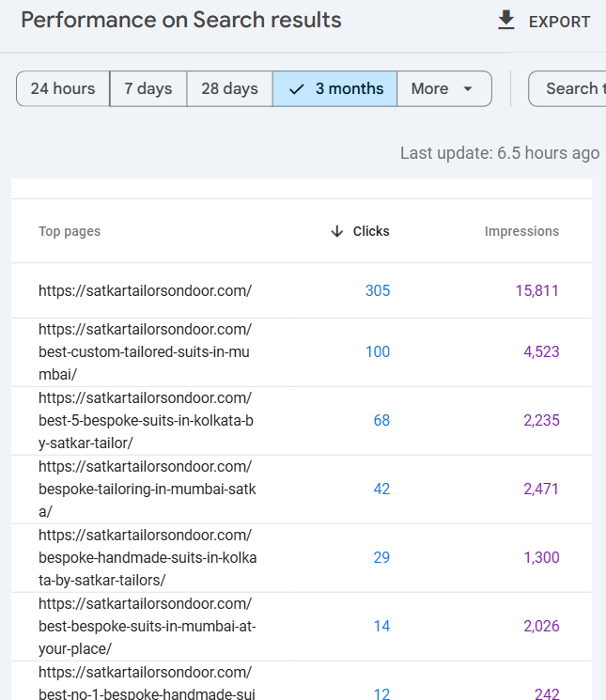Click the 2,235 impressions value
Image resolution: width=606 pixels, height=700 pixels.
tap(541, 420)
